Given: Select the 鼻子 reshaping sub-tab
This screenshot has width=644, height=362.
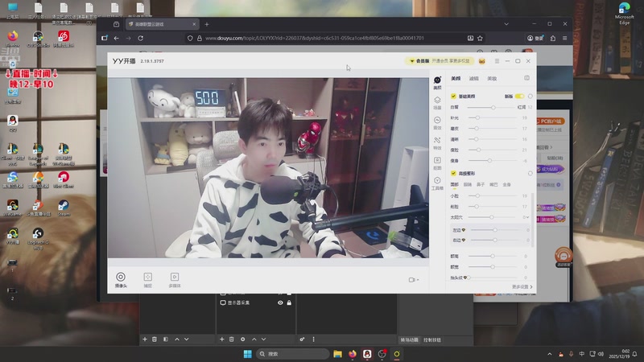Looking at the screenshot, I should click(481, 185).
